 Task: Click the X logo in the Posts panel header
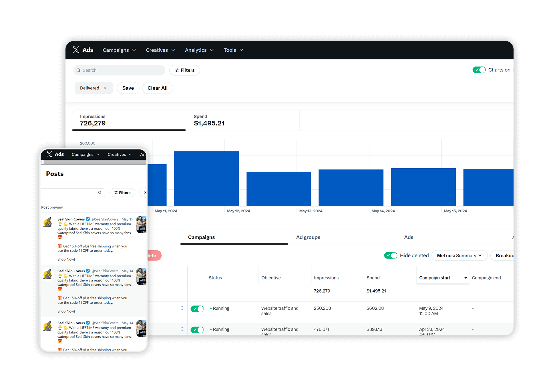[49, 154]
